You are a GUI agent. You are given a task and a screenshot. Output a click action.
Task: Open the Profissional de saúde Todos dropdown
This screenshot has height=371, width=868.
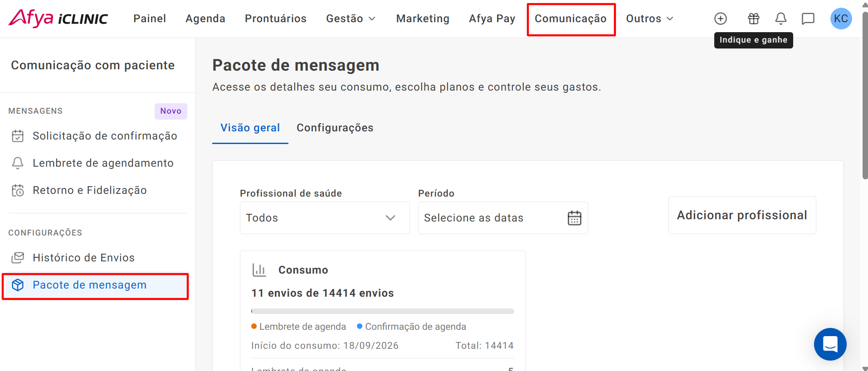(325, 218)
